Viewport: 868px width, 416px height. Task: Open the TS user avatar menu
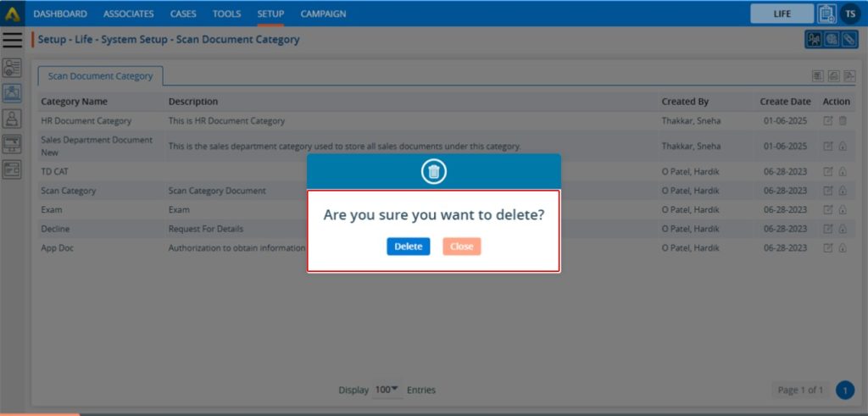click(x=850, y=14)
